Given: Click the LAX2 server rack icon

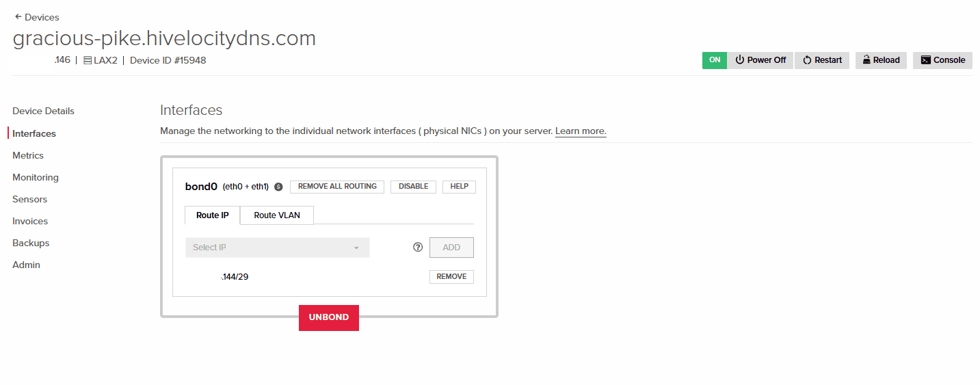Looking at the screenshot, I should pyautogui.click(x=88, y=60).
